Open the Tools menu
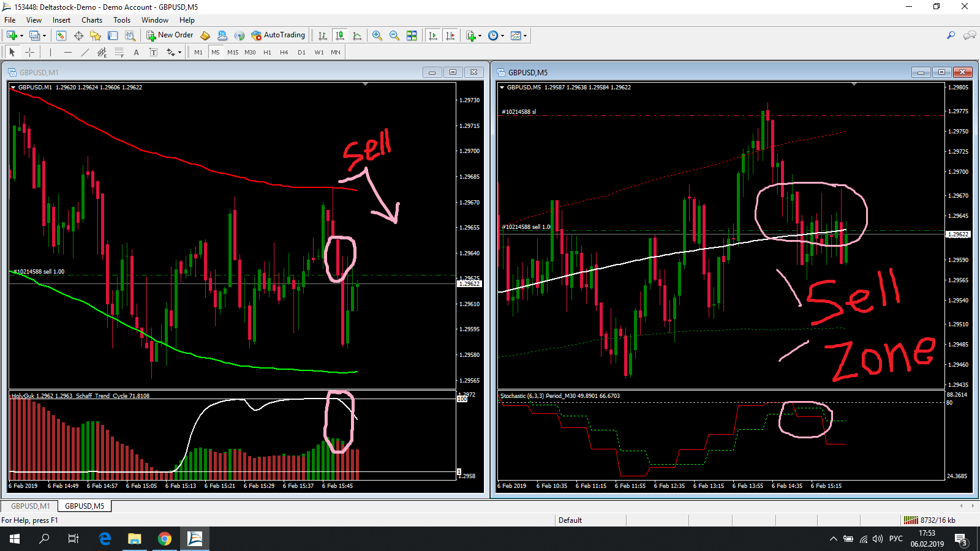Image resolution: width=980 pixels, height=551 pixels. point(122,20)
